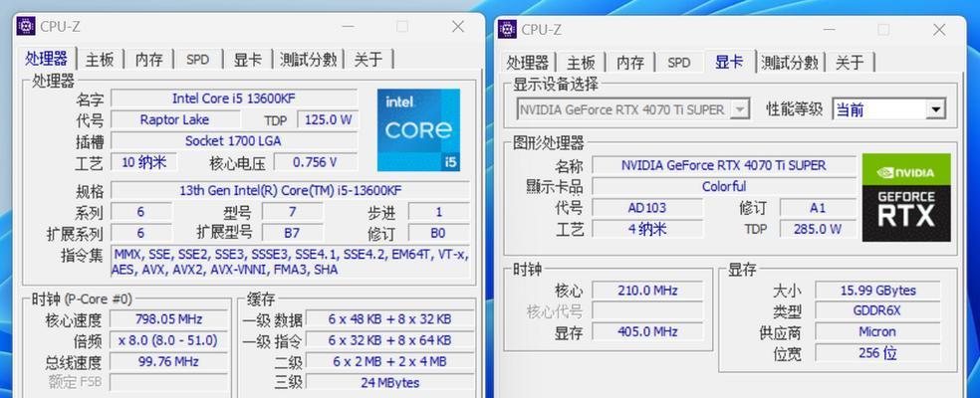Click the empty 核心代号 field in GPU clocks
Screen dimensions: 980x398
647,311
